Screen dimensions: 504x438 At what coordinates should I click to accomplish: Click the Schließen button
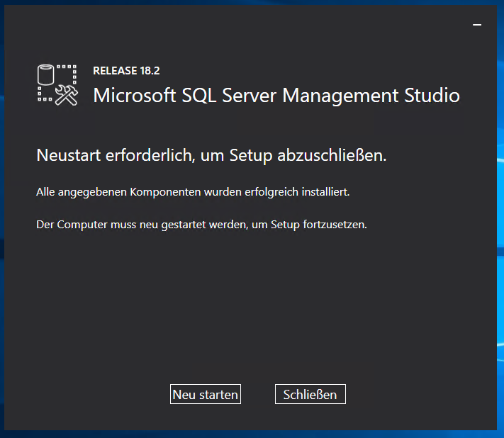click(x=310, y=394)
